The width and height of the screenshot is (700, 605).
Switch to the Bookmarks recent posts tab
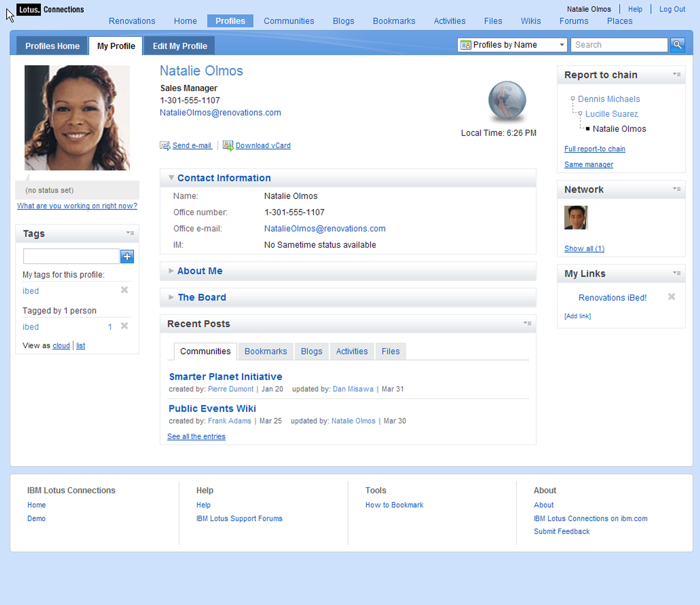point(265,351)
